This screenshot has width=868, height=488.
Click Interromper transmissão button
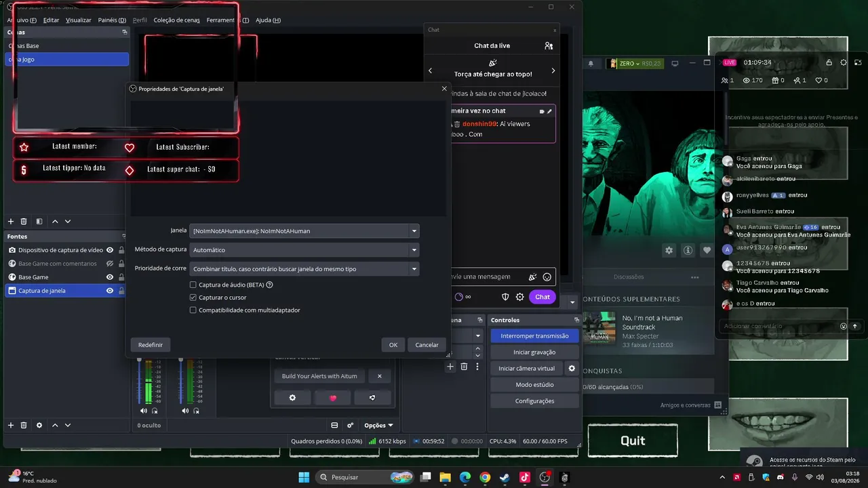coord(535,336)
